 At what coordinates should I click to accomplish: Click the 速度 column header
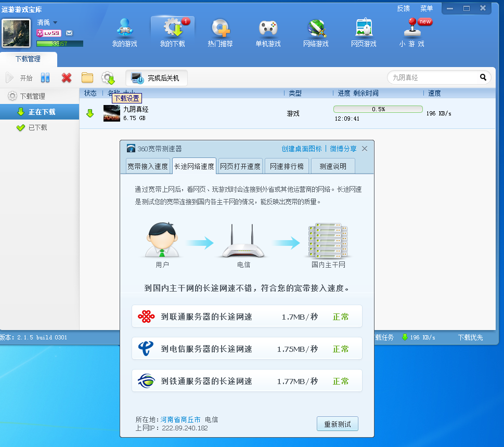(x=434, y=93)
